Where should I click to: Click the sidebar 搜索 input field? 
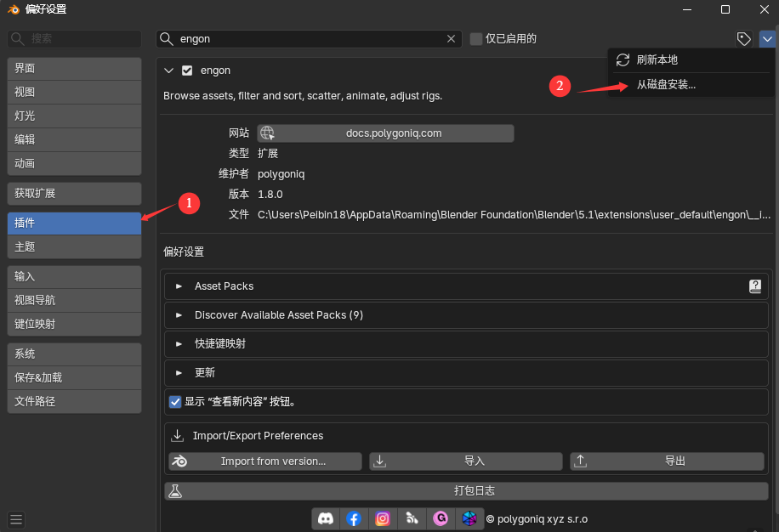(75, 39)
